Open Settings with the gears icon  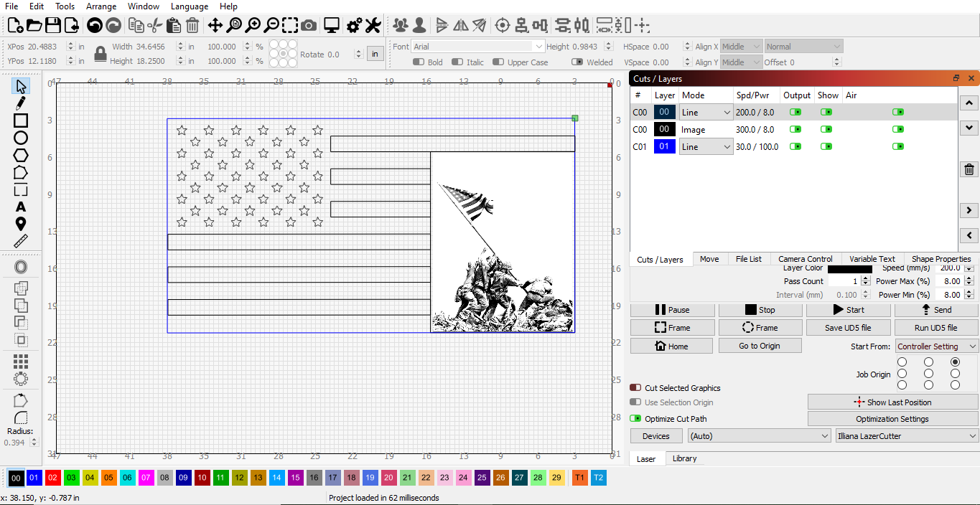(354, 26)
